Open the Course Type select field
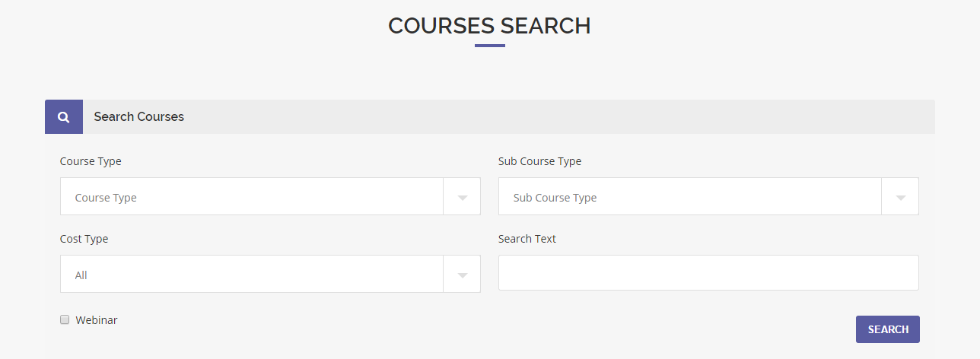Viewport: 980px width, 359px height. tap(270, 197)
